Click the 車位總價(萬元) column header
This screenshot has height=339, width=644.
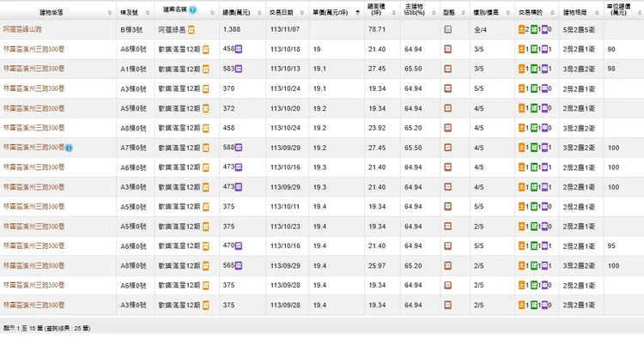pos(618,9)
